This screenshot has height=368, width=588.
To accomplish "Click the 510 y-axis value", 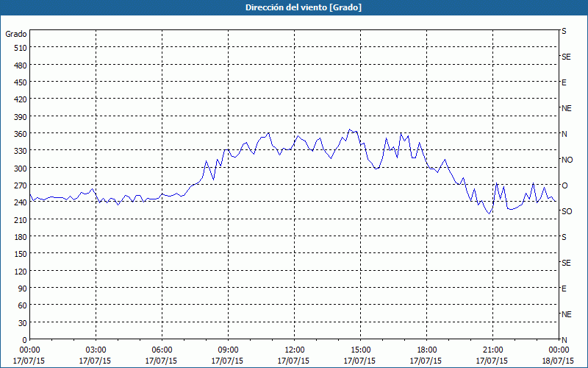I will pos(21,48).
